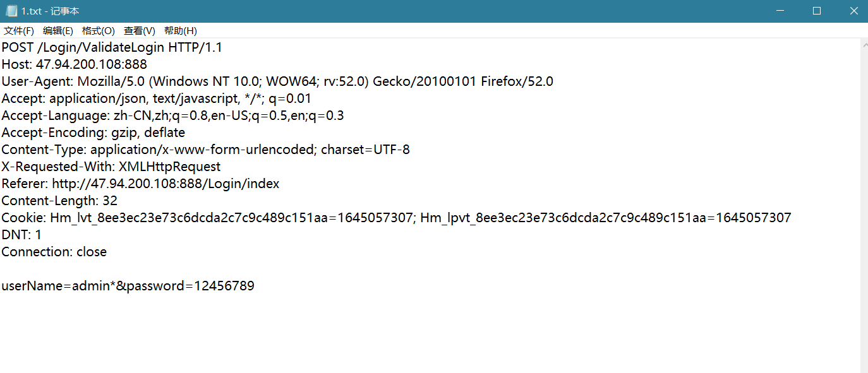Image resolution: width=868 pixels, height=373 pixels.
Task: Click inside the Cookie header line
Action: point(396,218)
